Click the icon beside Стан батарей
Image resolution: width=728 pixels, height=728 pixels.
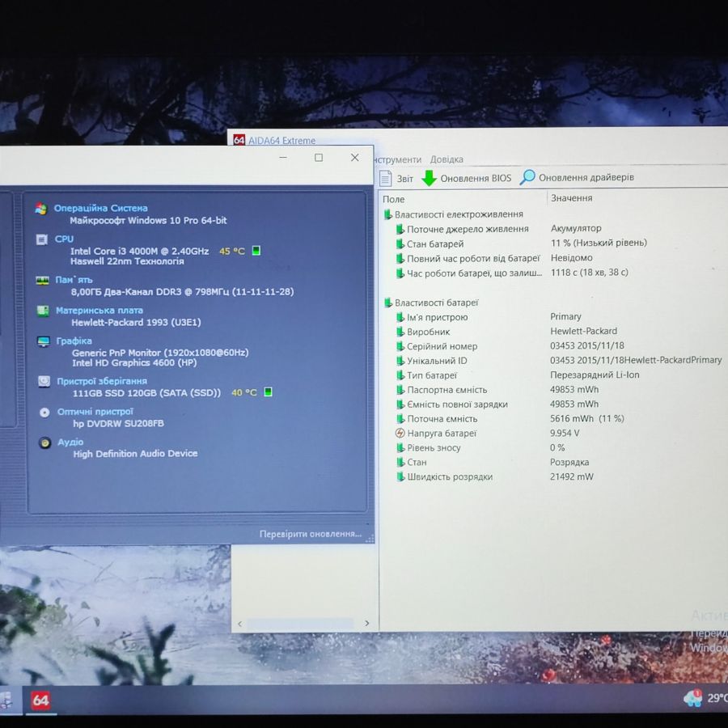[x=400, y=243]
